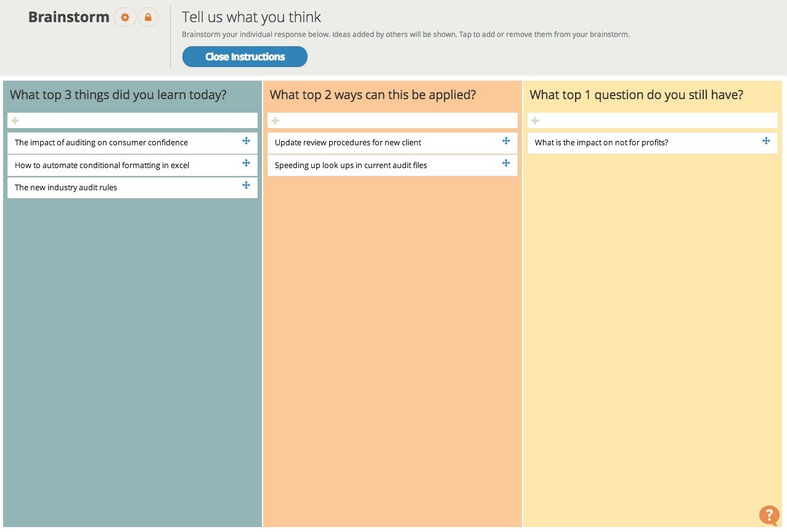Focus new idea field under 'learn today'
The width and height of the screenshot is (787, 532).
(133, 120)
